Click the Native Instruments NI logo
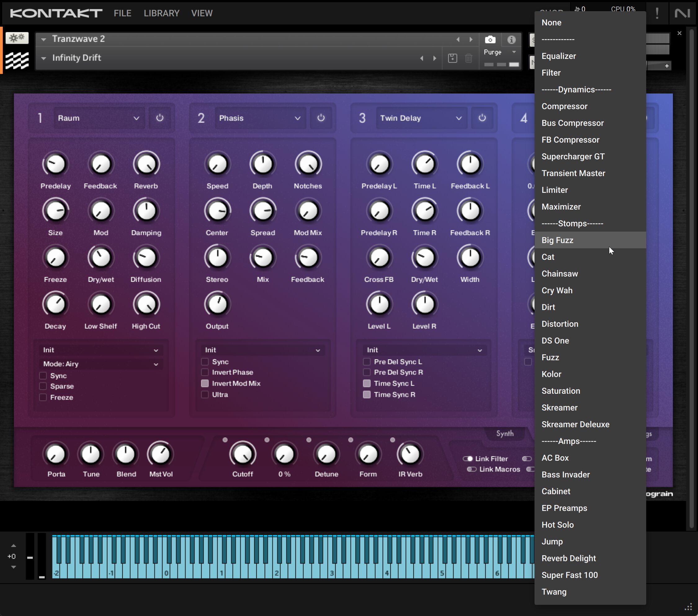Screen dimensions: 698x616 click(x=682, y=13)
